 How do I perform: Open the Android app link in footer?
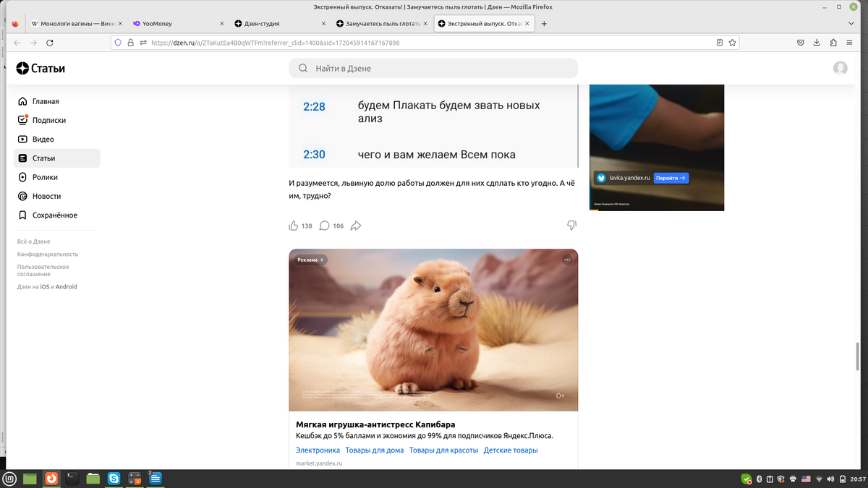(66, 287)
